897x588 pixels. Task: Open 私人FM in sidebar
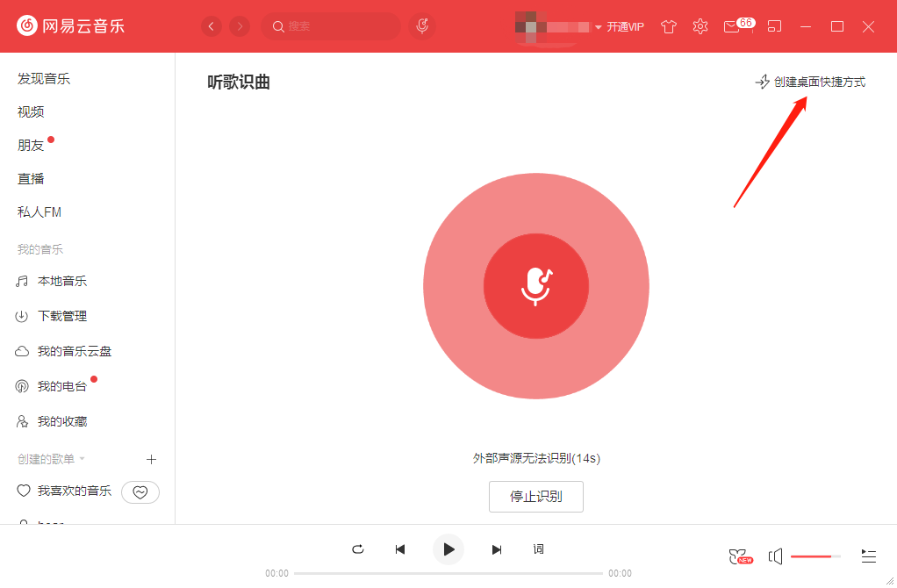coord(39,212)
